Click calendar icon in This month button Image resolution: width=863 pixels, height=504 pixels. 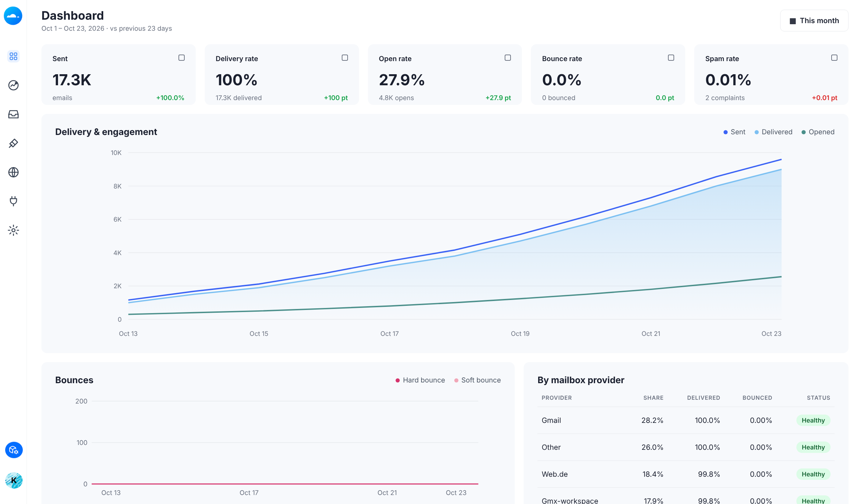tap(793, 21)
